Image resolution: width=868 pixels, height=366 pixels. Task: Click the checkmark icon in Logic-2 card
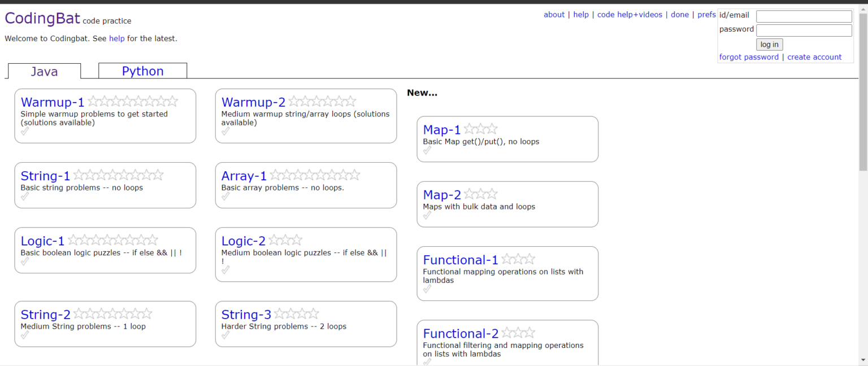pos(225,270)
